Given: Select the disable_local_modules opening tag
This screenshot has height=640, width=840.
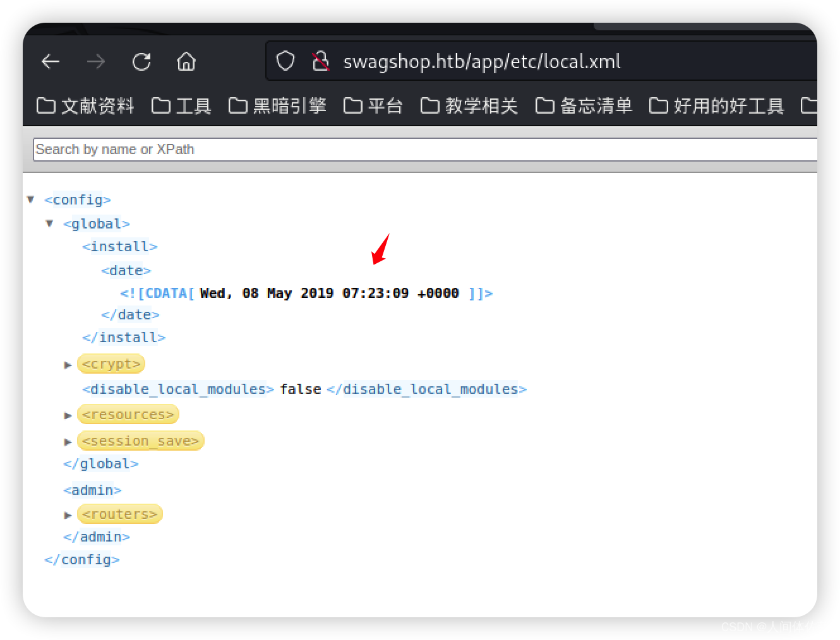Looking at the screenshot, I should (x=178, y=389).
